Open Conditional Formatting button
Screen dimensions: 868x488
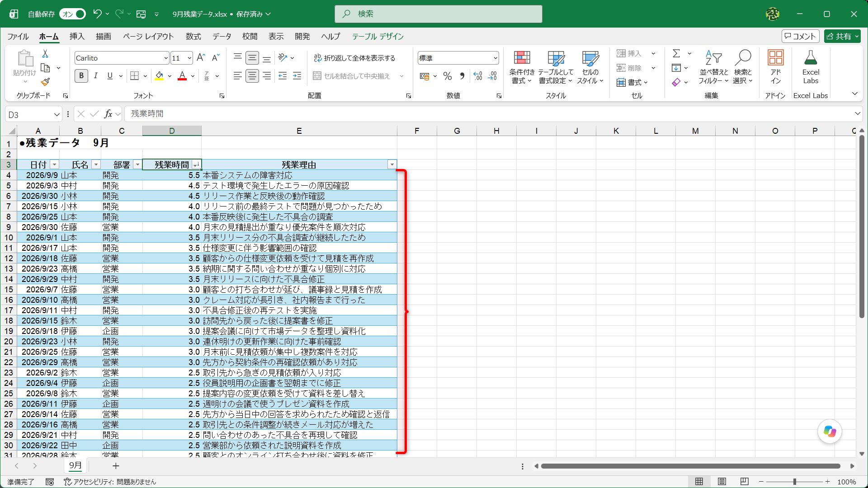[522, 67]
